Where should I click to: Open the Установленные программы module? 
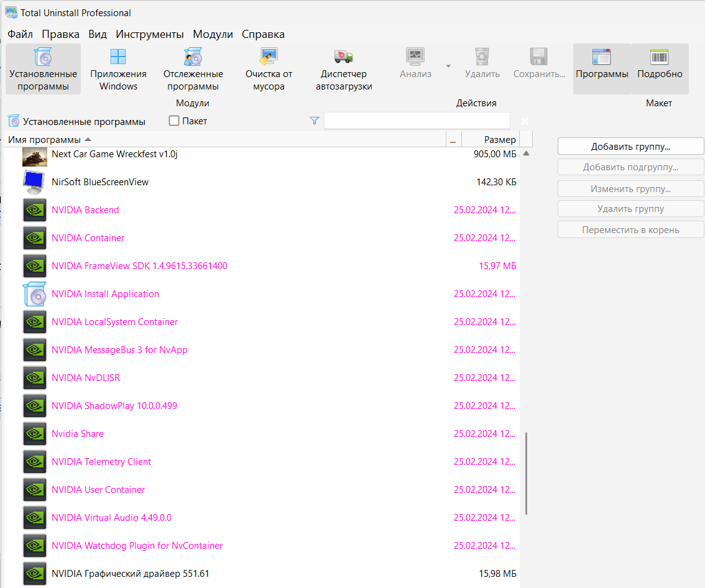pos(43,69)
